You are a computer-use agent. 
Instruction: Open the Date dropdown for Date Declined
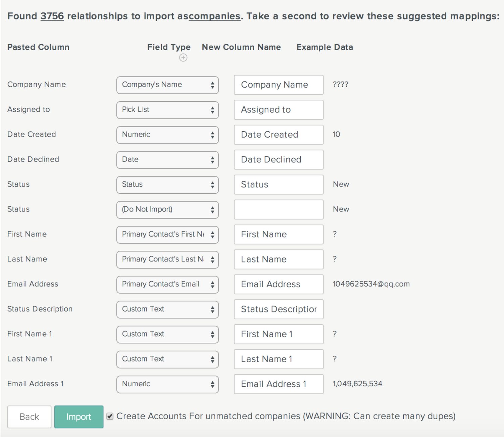coord(167,160)
